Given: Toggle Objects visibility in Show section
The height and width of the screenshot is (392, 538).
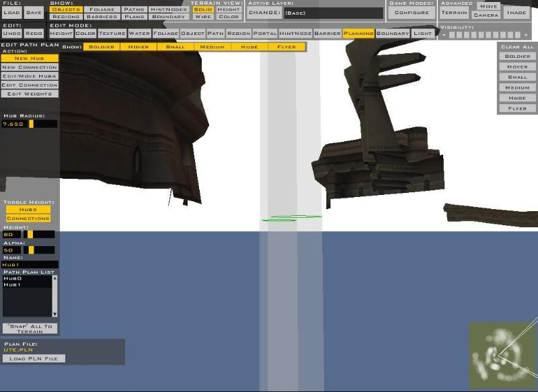Looking at the screenshot, I should click(66, 9).
